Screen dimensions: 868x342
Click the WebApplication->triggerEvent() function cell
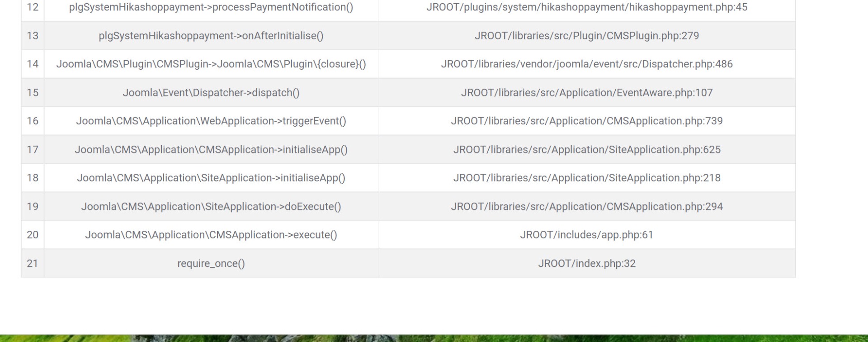click(211, 121)
